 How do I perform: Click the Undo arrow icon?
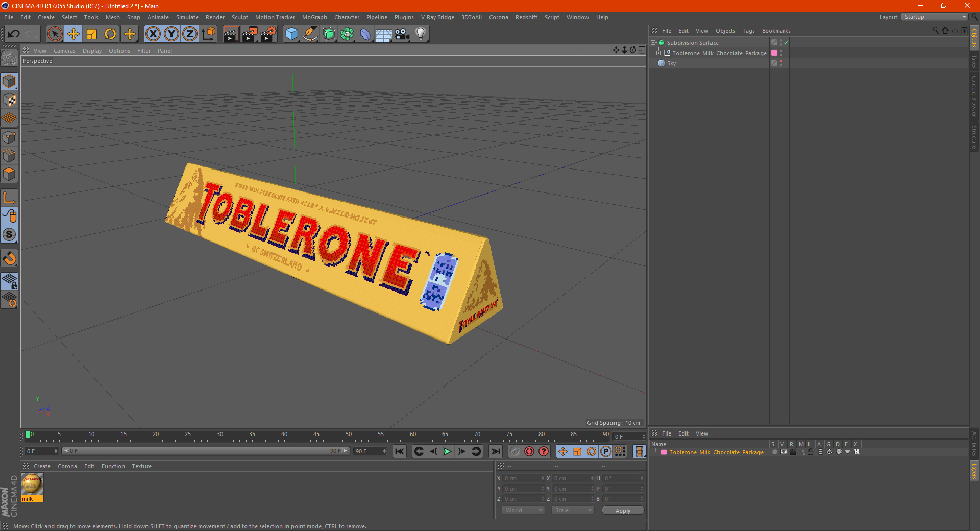tap(14, 34)
